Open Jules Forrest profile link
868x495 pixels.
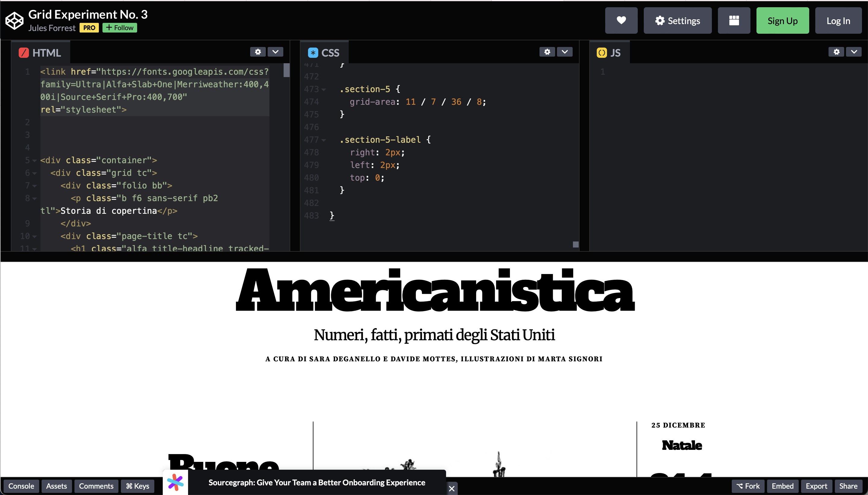[52, 28]
